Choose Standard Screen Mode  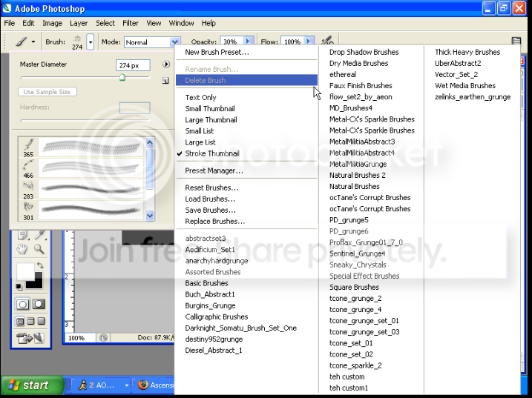pyautogui.click(x=20, y=321)
